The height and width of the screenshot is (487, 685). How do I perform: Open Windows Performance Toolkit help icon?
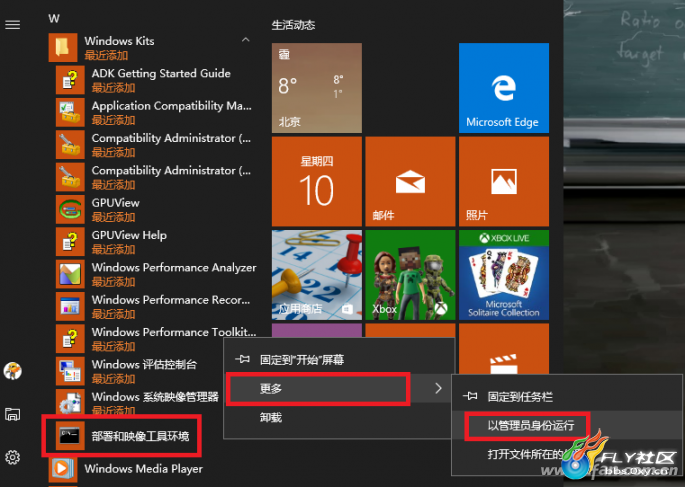70,338
